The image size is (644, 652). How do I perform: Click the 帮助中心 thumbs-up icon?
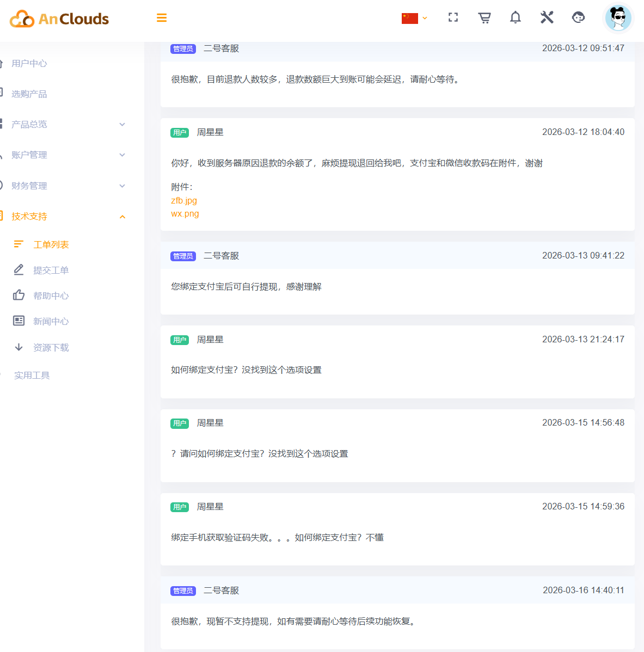(19, 295)
